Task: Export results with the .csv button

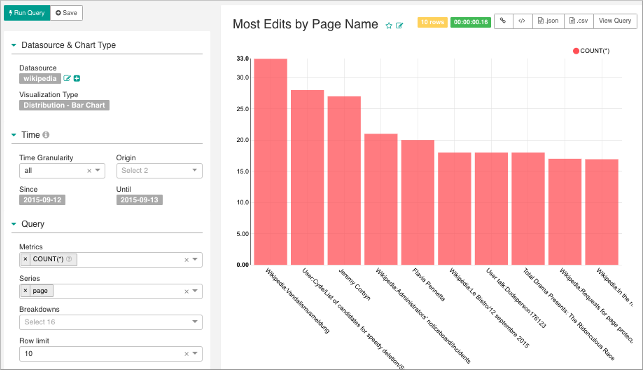Action: 579,21
